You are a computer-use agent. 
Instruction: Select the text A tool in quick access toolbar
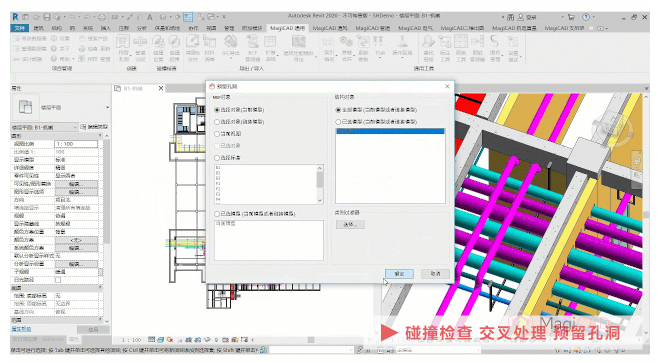[x=149, y=17]
